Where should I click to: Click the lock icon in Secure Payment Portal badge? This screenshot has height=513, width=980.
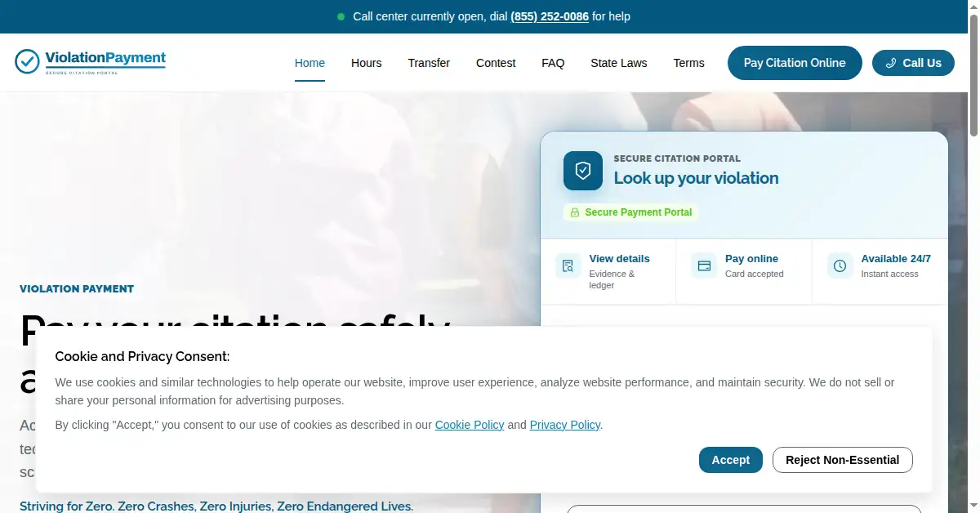click(x=574, y=212)
